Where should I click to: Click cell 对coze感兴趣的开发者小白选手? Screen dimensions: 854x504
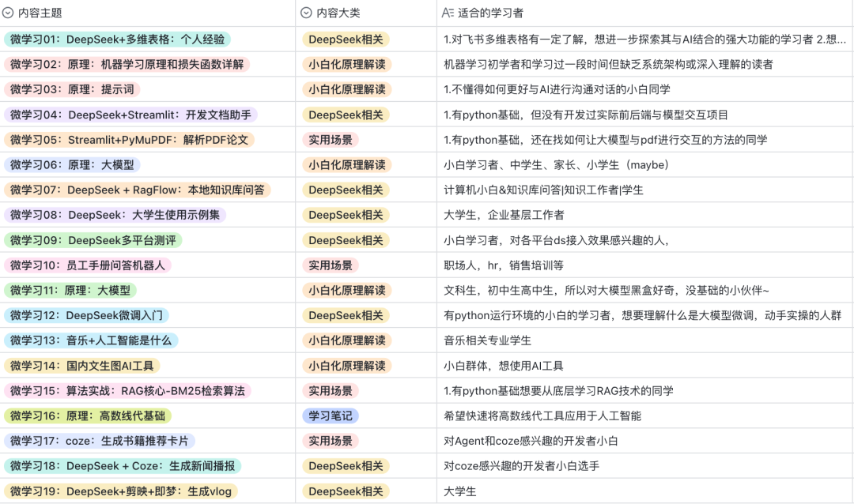pos(645,466)
